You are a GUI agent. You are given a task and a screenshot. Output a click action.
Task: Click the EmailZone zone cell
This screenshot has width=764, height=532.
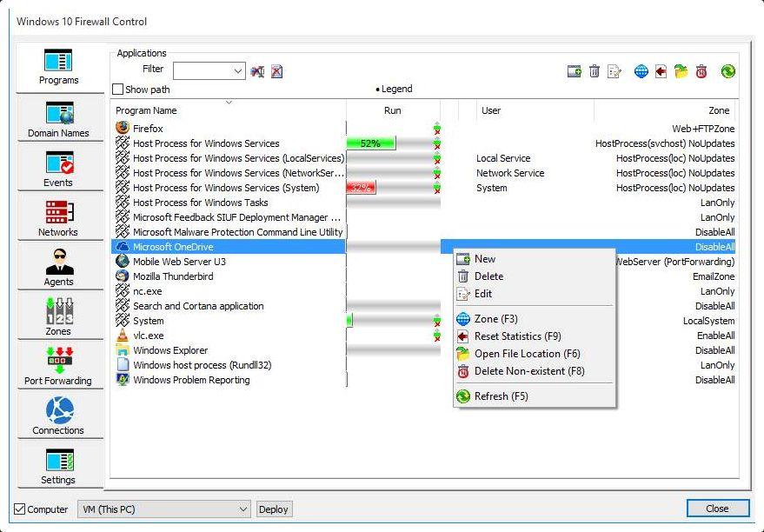(714, 276)
